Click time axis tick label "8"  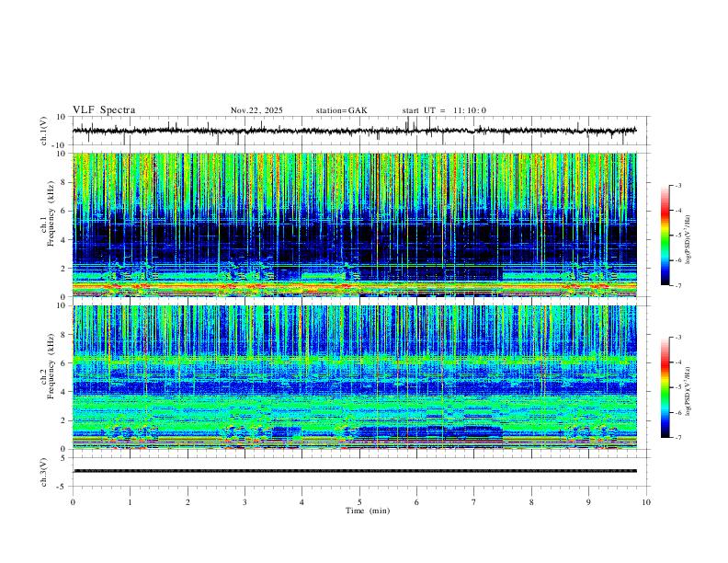531,502
